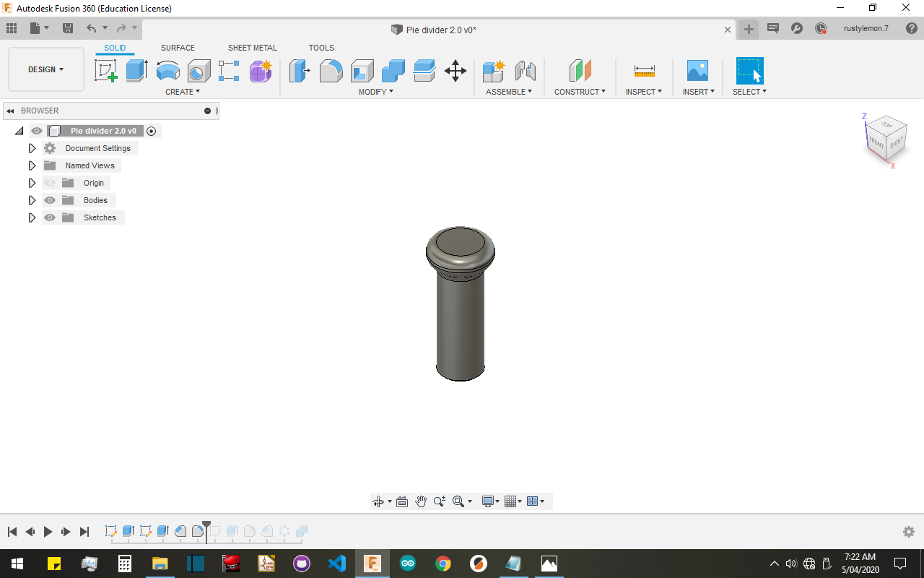Screen dimensions: 924x578
Task: Switch to the SHEET METAL tab
Action: point(253,48)
